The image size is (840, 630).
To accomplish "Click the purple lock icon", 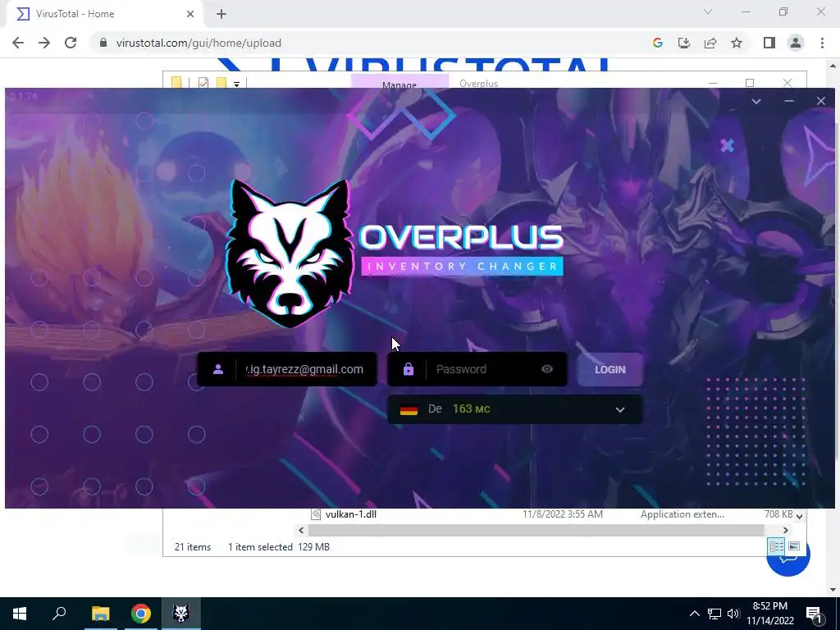I will pyautogui.click(x=409, y=369).
